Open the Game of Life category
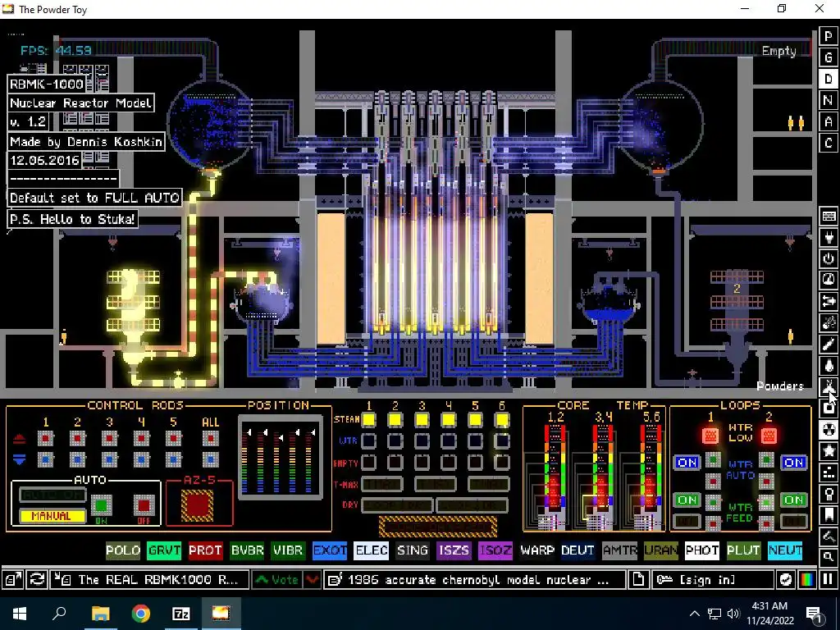The image size is (840, 630). 829,472
